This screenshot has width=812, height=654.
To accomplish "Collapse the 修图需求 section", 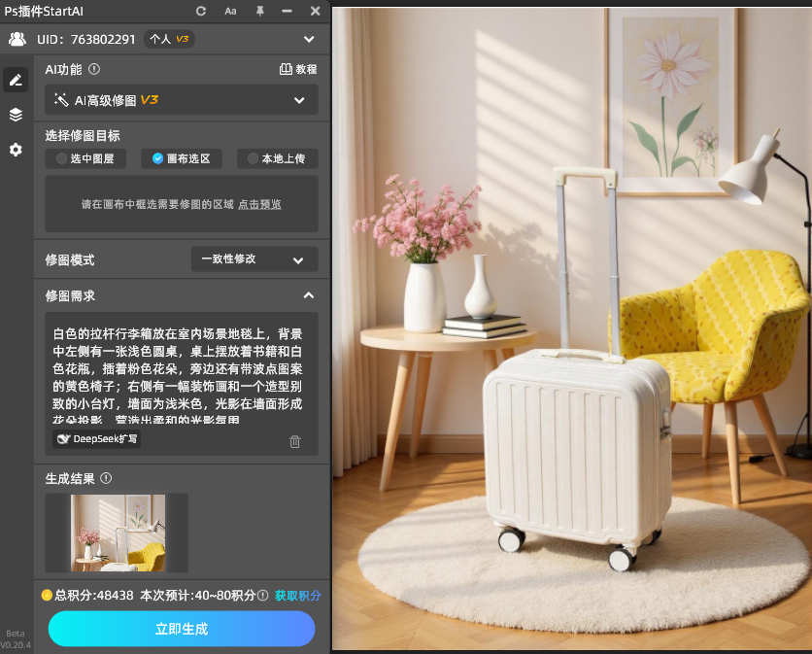I will 308,295.
